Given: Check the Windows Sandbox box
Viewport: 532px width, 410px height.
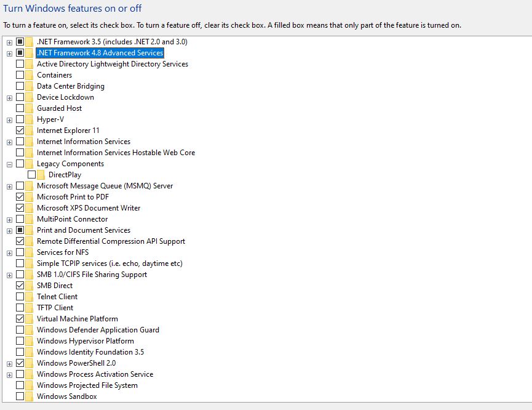Looking at the screenshot, I should [x=20, y=396].
